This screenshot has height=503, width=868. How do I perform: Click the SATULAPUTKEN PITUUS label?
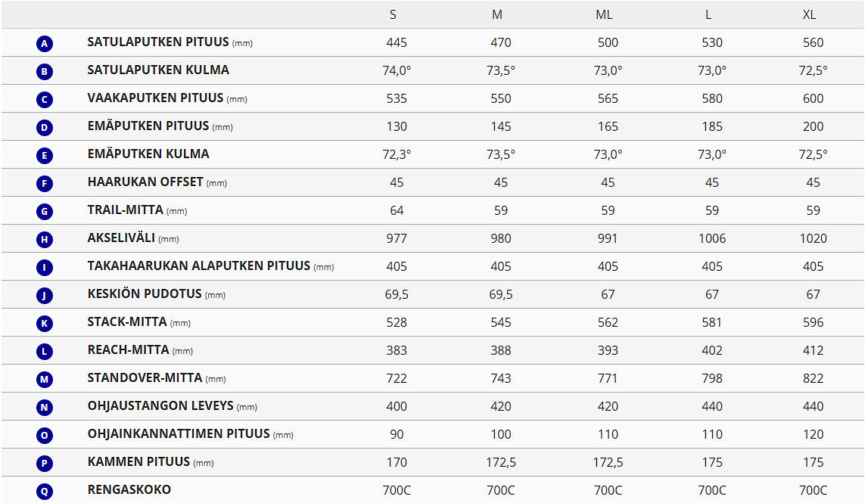(158, 42)
